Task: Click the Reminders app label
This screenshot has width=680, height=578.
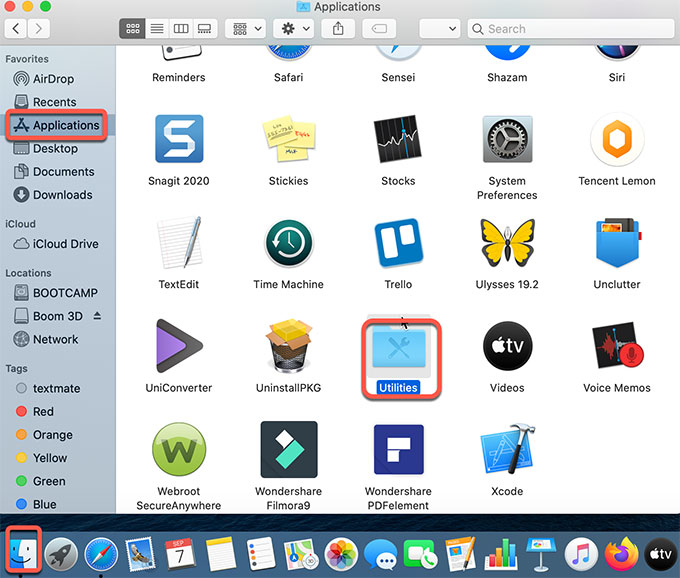Action: coord(179,77)
